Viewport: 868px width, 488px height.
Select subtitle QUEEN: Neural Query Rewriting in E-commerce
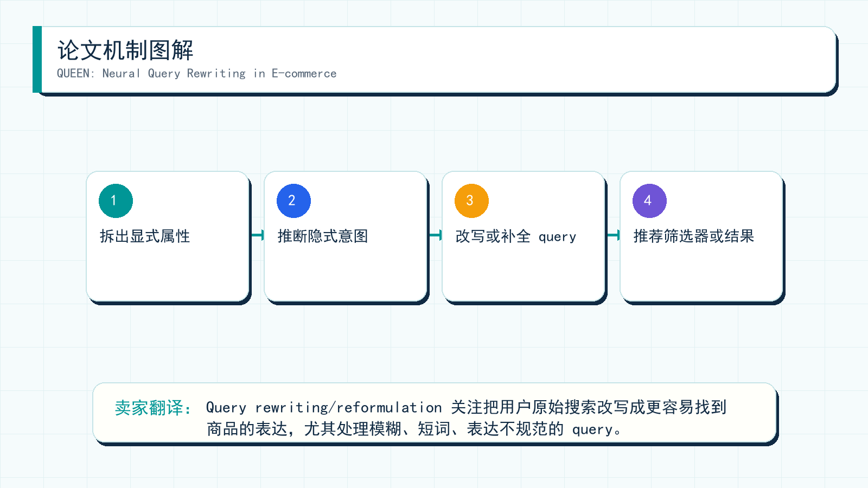(196, 74)
